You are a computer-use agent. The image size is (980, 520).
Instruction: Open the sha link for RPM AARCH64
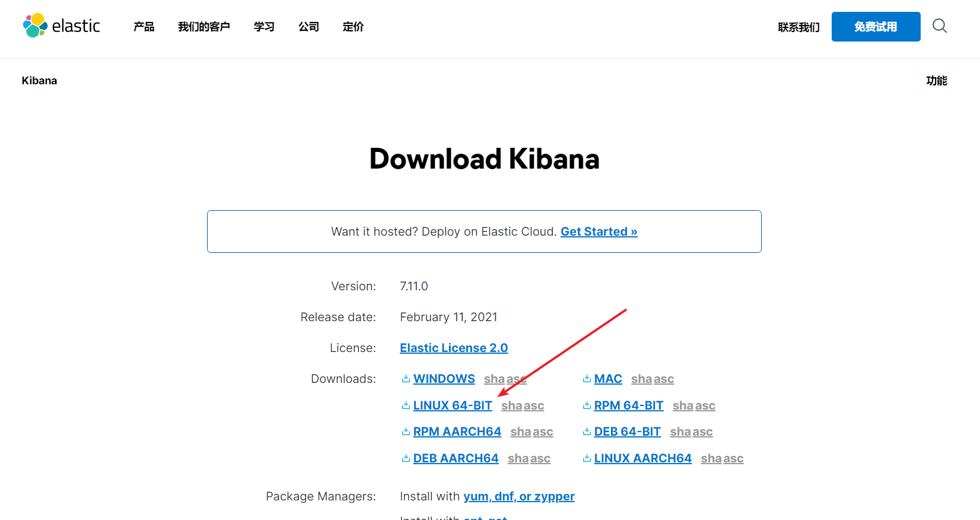[521, 432]
